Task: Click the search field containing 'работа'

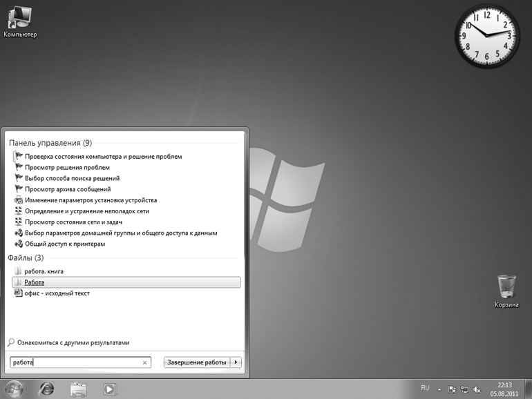Action: pos(76,362)
